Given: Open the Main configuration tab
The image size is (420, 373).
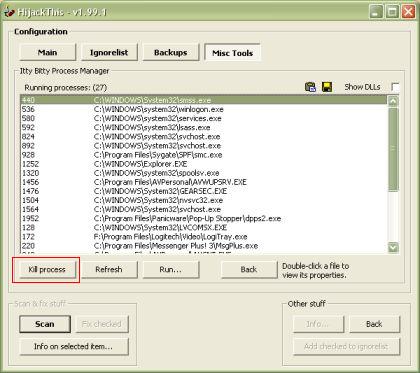Looking at the screenshot, I should pos(47,52).
